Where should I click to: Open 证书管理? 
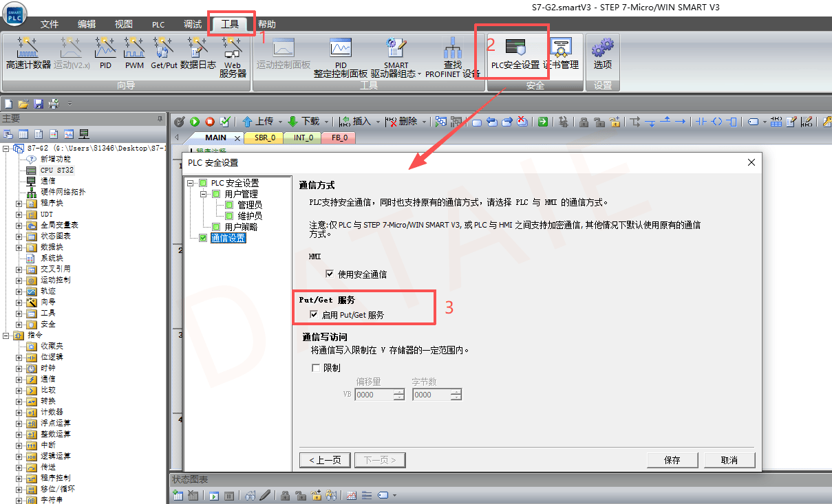coord(561,54)
